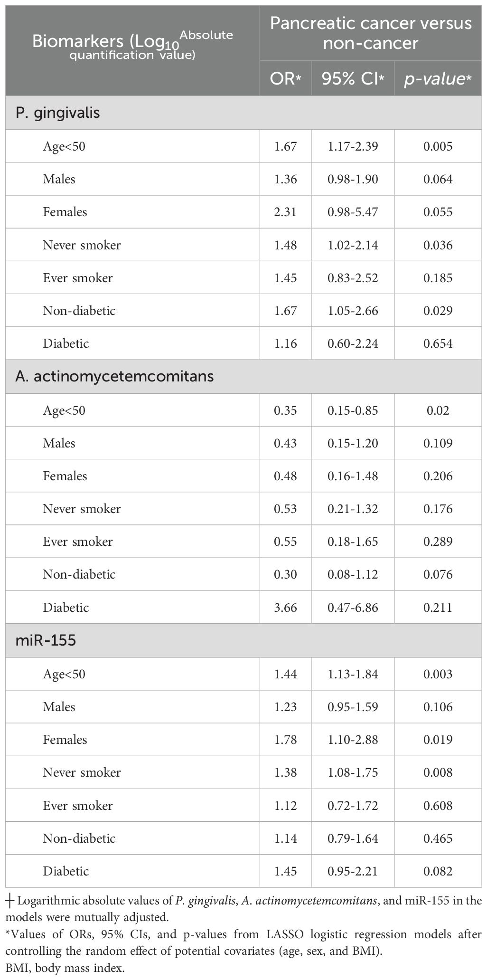Image resolution: width=487 pixels, height=980 pixels.
Task: Select the P. gingivalis section row
Action: coord(243,113)
